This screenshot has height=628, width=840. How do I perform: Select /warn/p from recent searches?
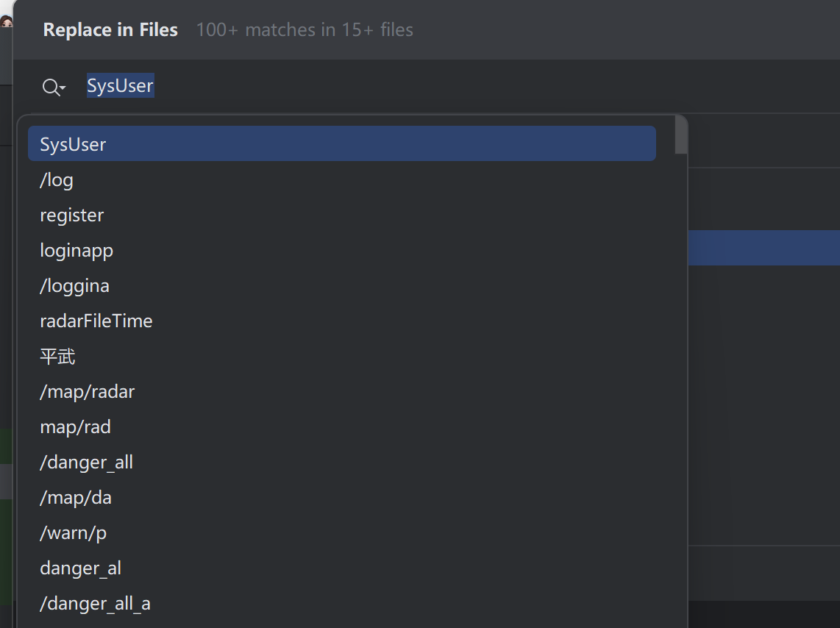342,532
